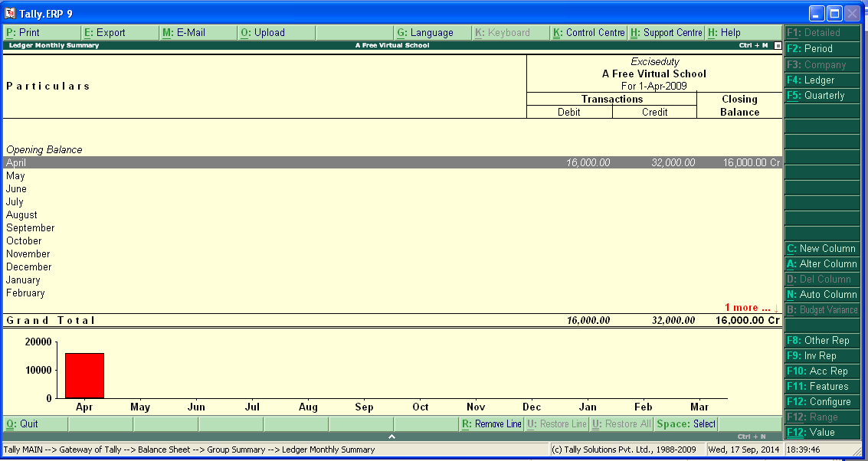Viewport: 868px width, 461px height.
Task: Open the M: E-Mail option
Action: pos(198,33)
